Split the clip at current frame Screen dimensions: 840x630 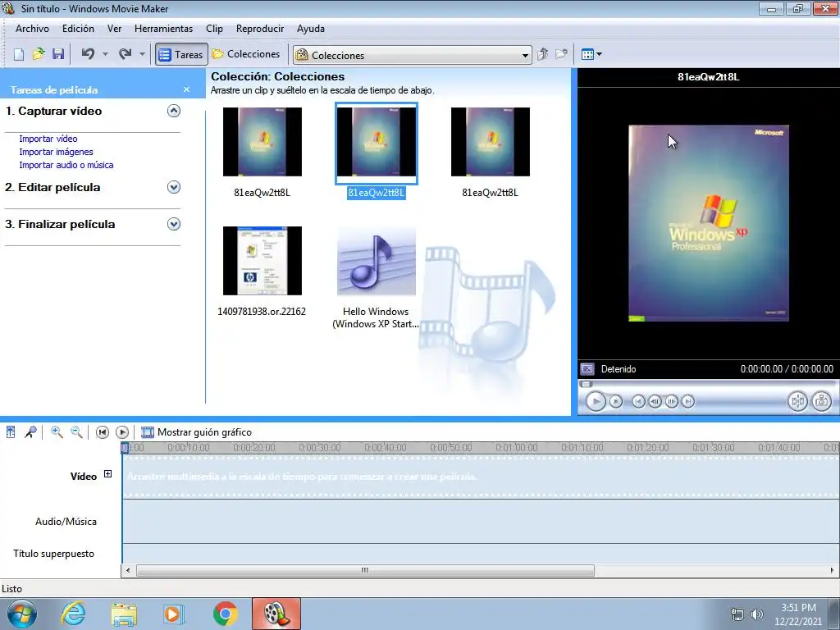(x=797, y=401)
